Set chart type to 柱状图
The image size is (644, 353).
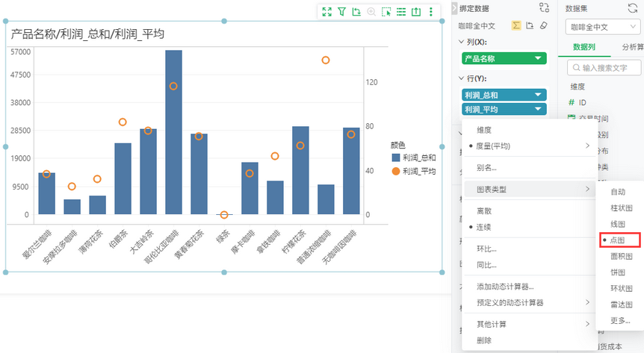pos(622,207)
